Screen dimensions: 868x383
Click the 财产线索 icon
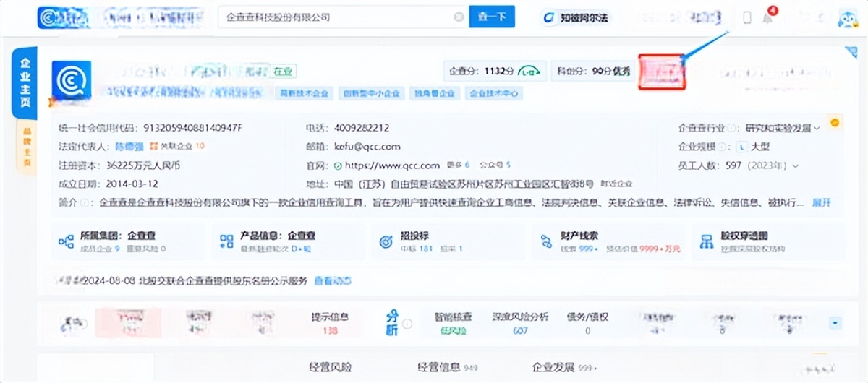pos(548,242)
